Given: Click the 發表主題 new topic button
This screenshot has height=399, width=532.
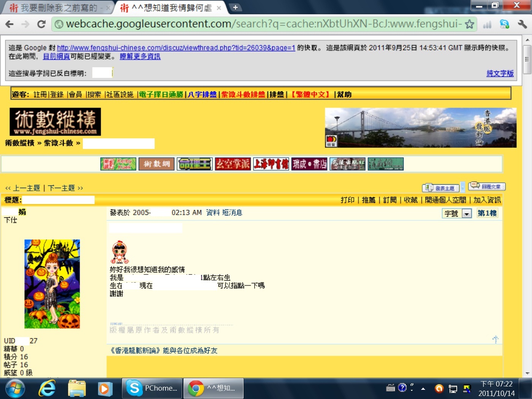Looking at the screenshot, I should coord(441,188).
